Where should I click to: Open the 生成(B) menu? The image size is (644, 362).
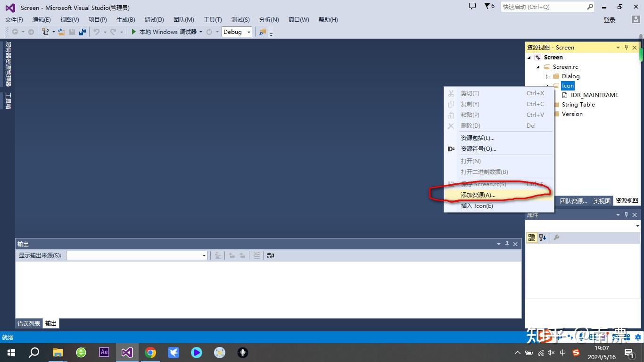pos(125,20)
